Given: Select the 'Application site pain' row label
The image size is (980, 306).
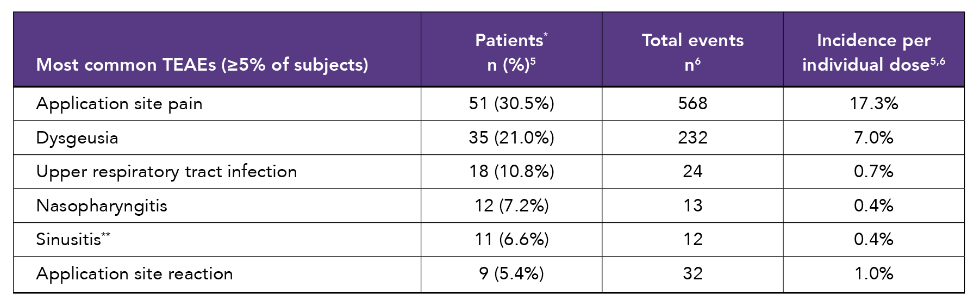Looking at the screenshot, I should click(x=119, y=104).
